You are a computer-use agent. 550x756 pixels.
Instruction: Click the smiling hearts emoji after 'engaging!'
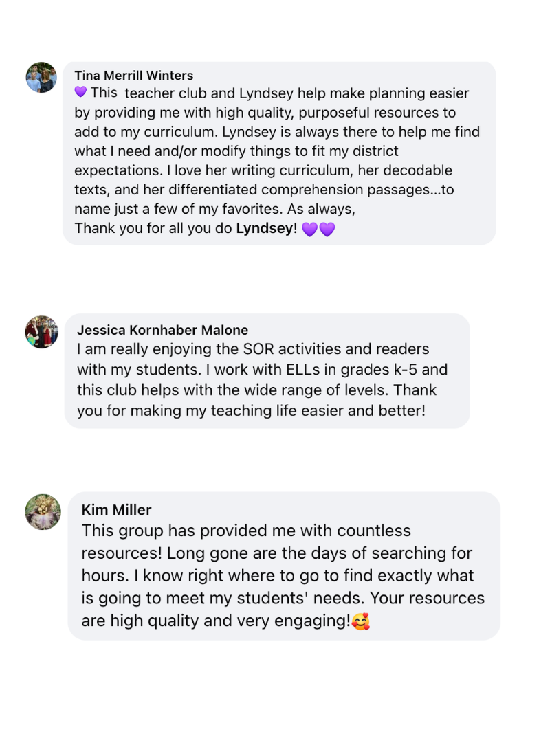pos(360,621)
